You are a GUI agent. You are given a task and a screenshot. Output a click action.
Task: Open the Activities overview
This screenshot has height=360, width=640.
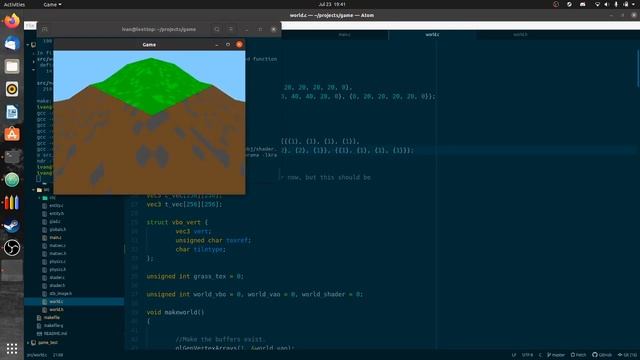(x=14, y=4)
